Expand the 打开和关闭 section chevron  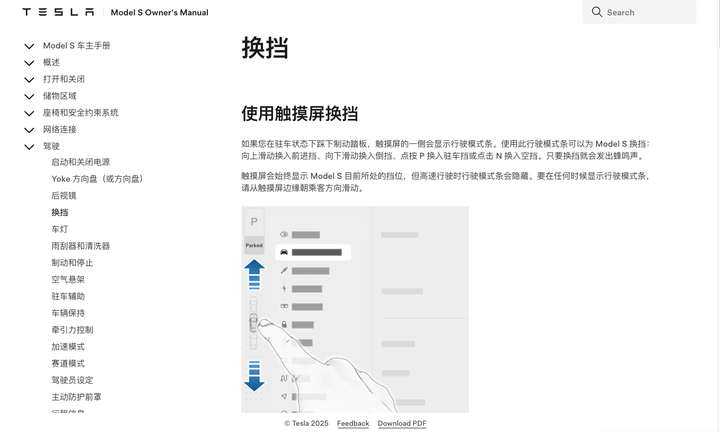coord(29,79)
